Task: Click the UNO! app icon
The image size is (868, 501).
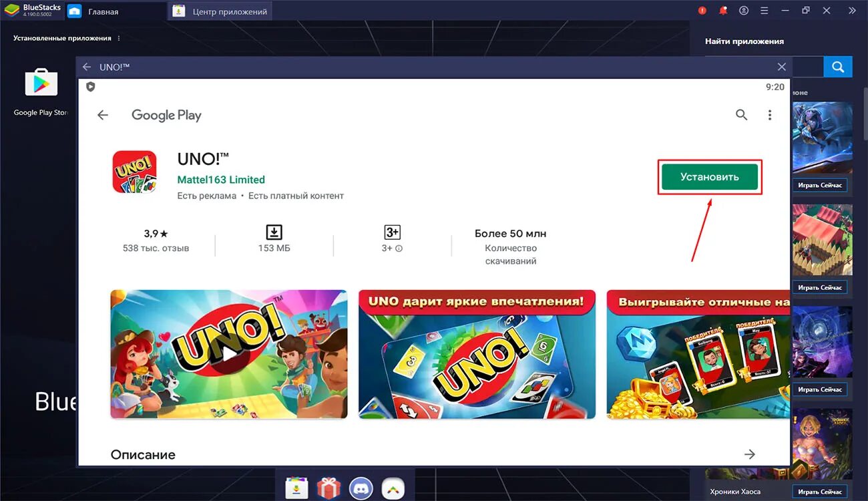Action: (134, 172)
